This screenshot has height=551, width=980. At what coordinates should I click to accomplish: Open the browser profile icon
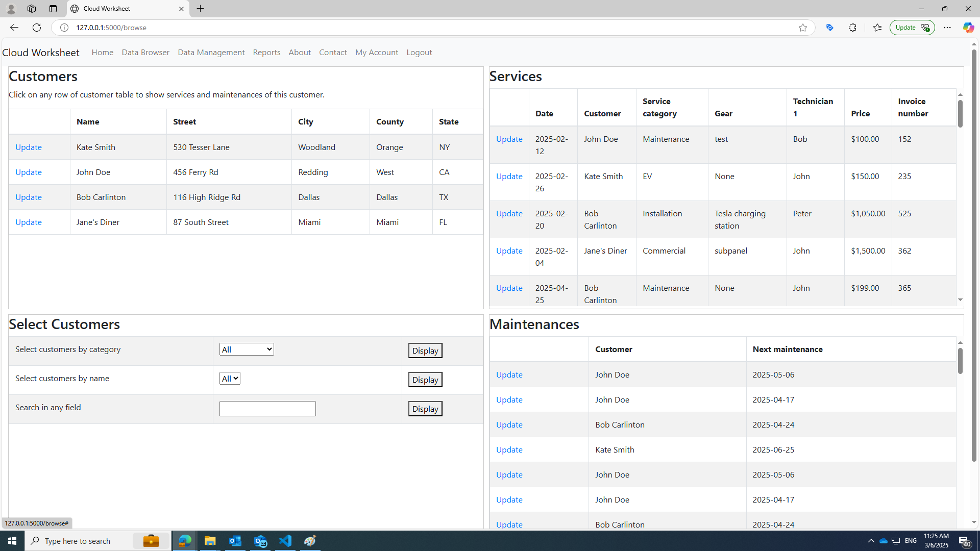pos(11,9)
